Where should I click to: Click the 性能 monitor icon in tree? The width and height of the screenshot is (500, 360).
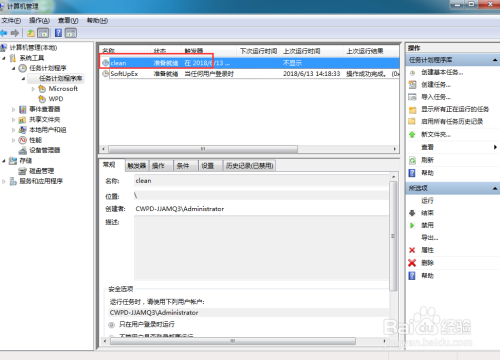(23, 140)
